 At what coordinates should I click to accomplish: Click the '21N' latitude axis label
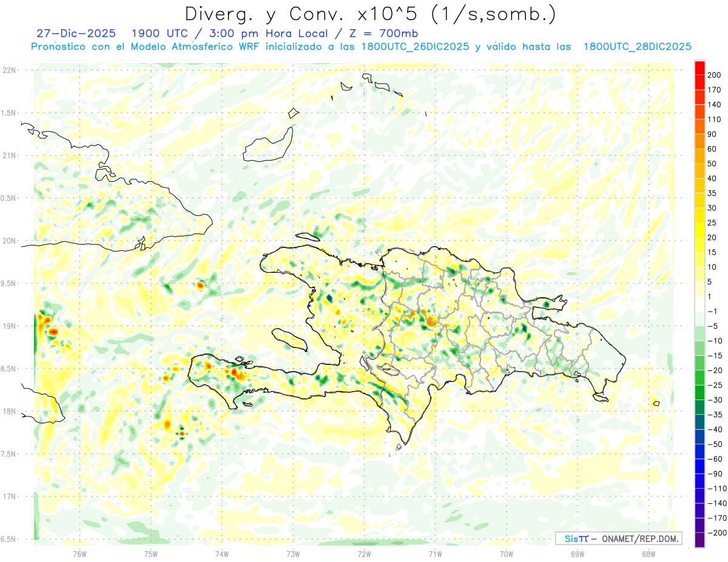click(x=8, y=156)
